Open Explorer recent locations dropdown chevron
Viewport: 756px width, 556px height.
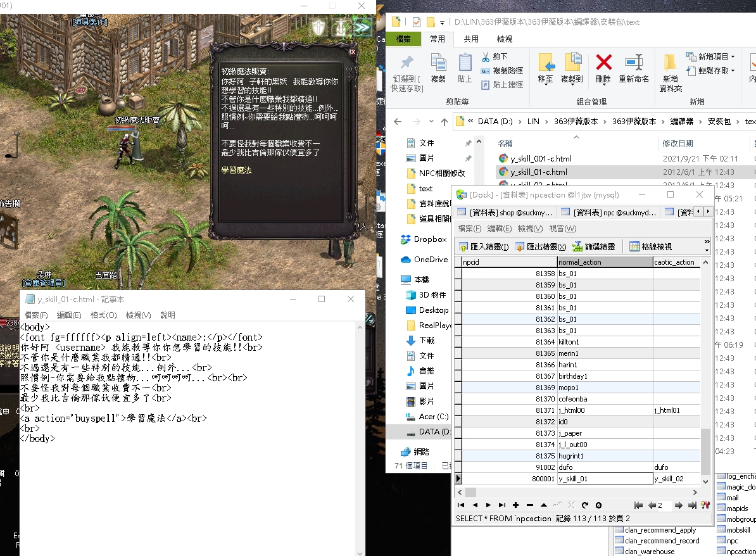coord(431,122)
